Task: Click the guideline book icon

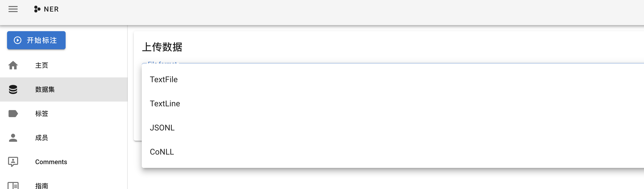Action: coord(13,185)
